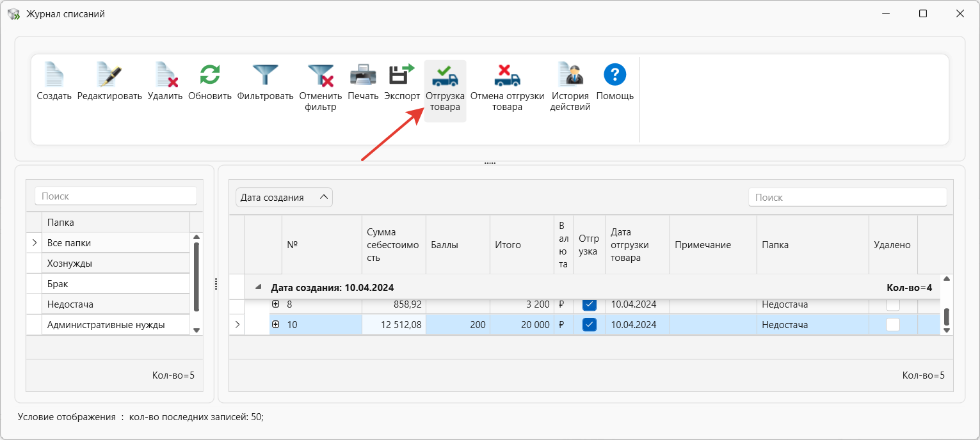Click the 3 200 total cell

coord(522,305)
